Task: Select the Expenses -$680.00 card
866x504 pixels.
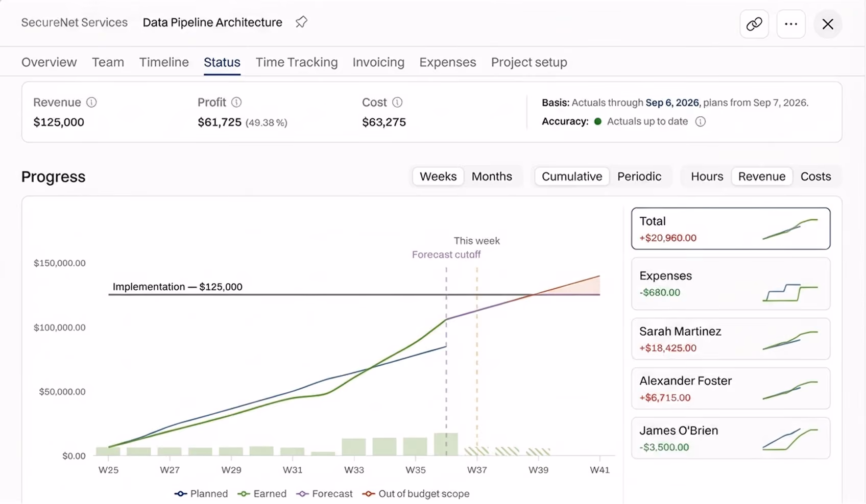Action: pyautogui.click(x=731, y=284)
